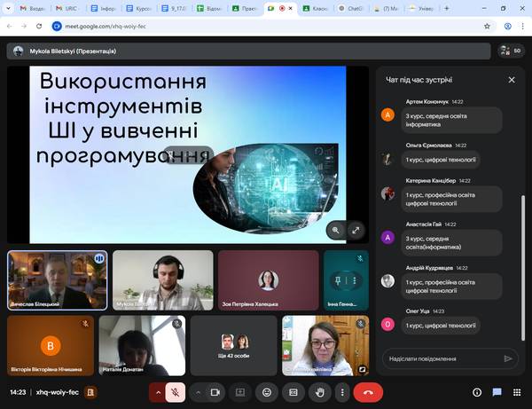The height and width of the screenshot is (409, 532).
Task: Click the present screen icon
Action: tap(239, 391)
